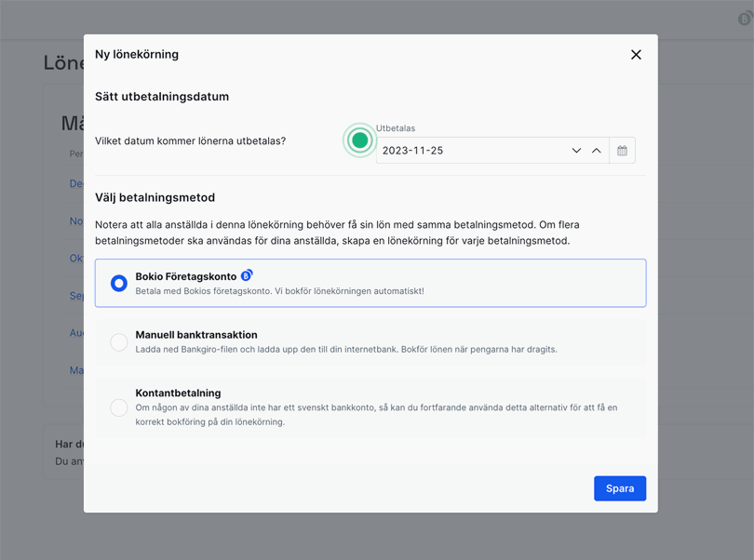Open the Okt link behind the dialog
754x560 pixels.
pos(76,259)
